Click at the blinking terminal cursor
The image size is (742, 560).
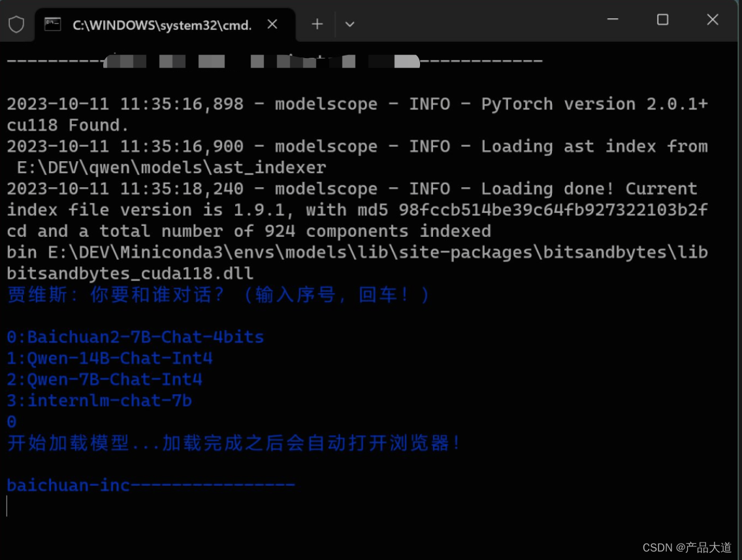(x=7, y=506)
